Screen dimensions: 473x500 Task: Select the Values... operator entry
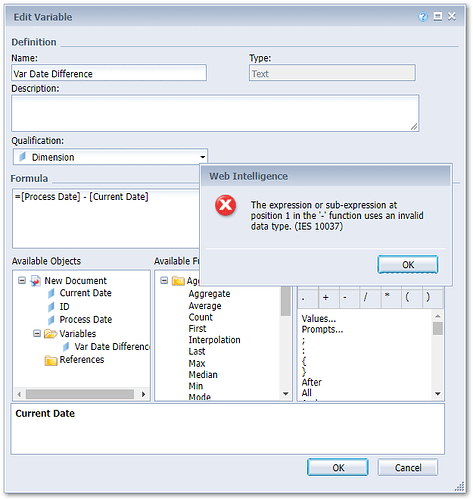(x=319, y=319)
